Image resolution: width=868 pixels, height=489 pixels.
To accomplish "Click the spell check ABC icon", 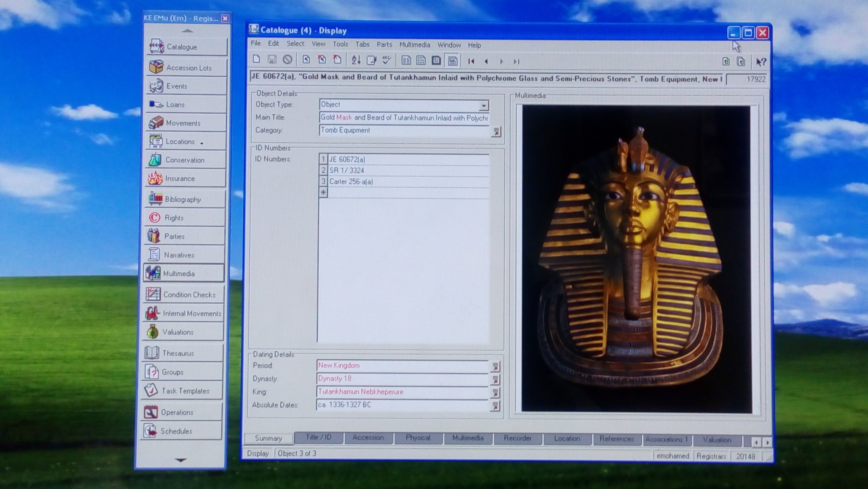I will click(387, 60).
